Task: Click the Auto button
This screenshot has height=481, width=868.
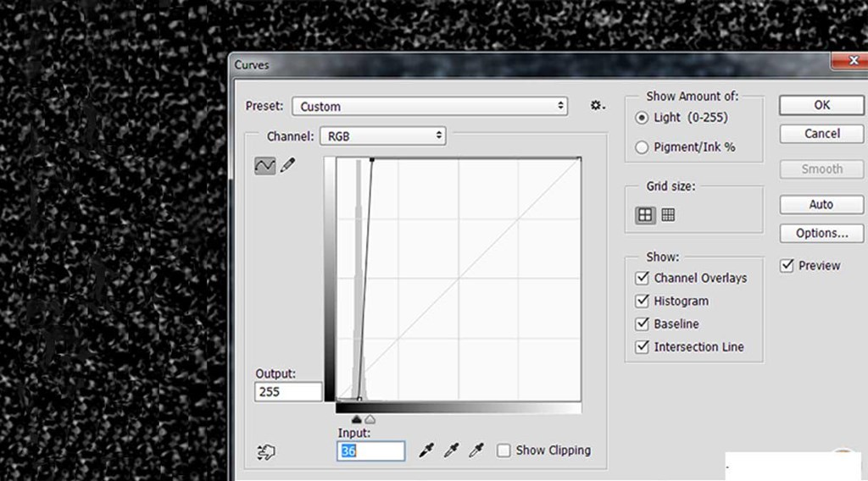Action: [x=821, y=205]
